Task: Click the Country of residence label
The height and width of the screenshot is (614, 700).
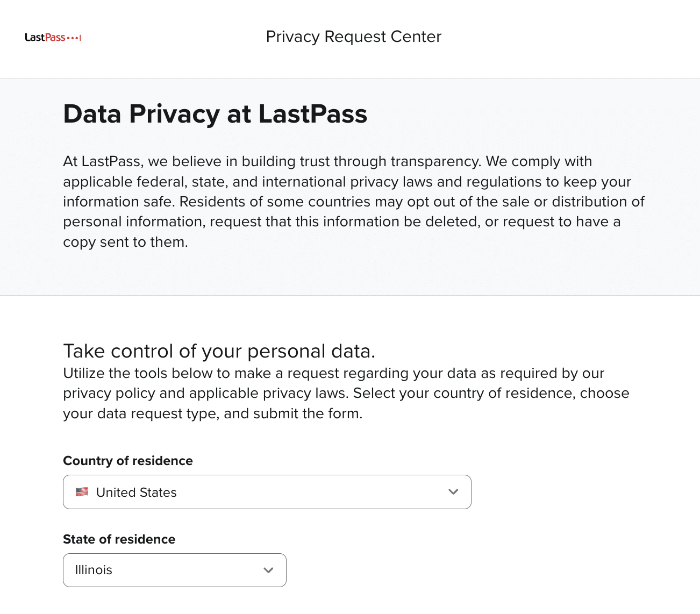Action: point(128,461)
